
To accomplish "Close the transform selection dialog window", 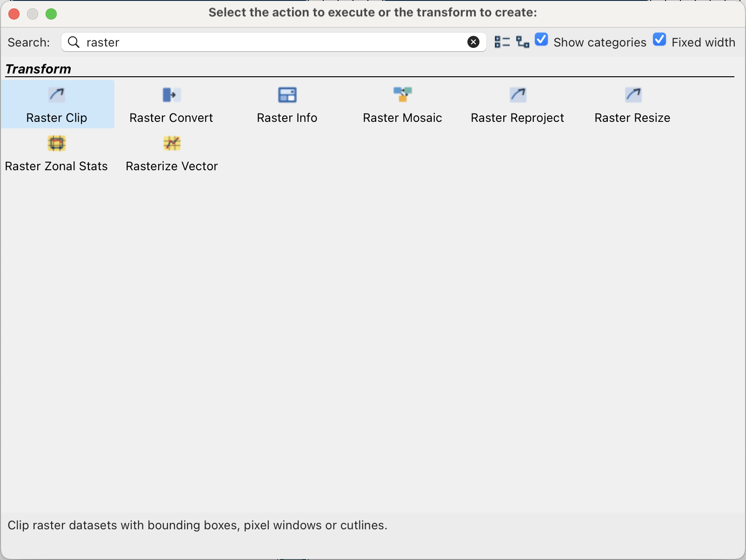I will 14,14.
